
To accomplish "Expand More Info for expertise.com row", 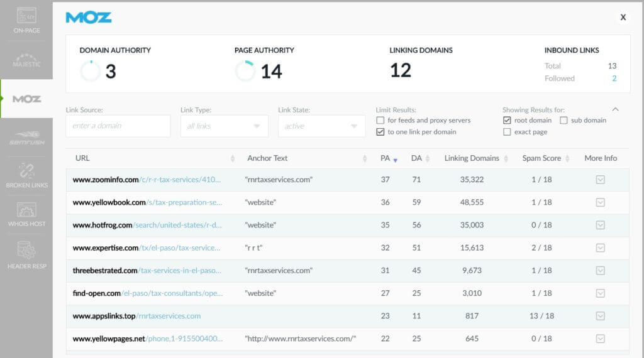I will click(600, 248).
